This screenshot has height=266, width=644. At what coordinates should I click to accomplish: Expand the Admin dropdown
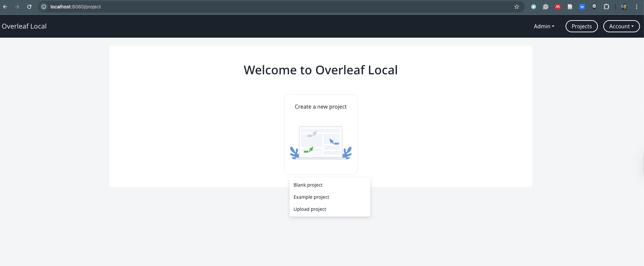[x=544, y=26]
